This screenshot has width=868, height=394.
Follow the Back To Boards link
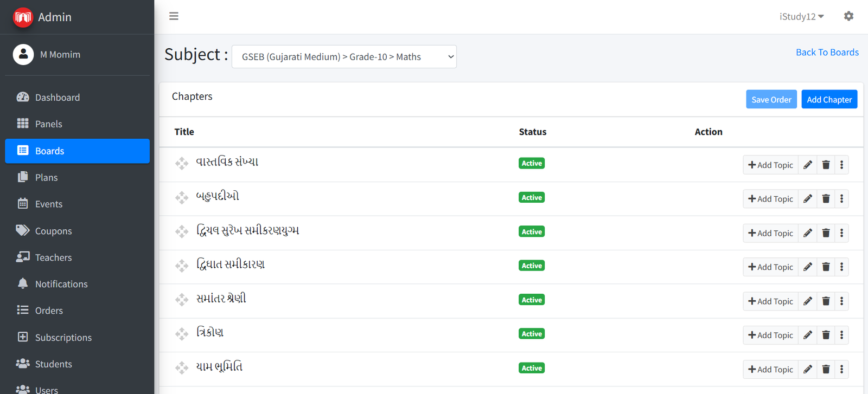pyautogui.click(x=827, y=52)
